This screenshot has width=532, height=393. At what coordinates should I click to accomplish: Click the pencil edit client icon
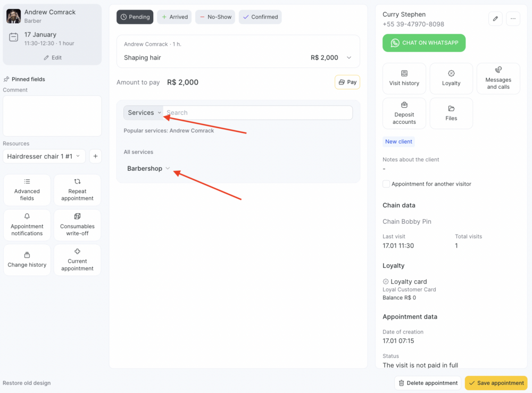(x=495, y=19)
